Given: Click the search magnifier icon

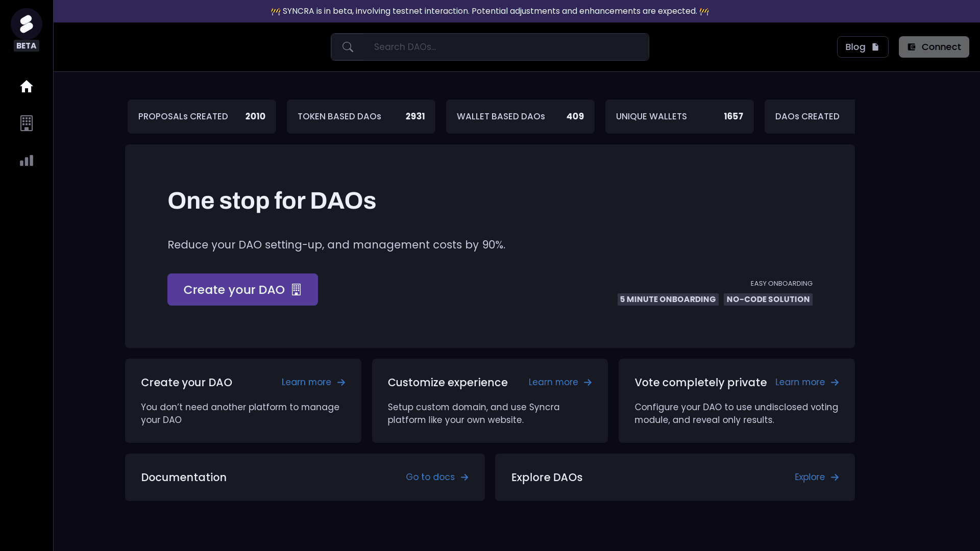Looking at the screenshot, I should tap(348, 47).
